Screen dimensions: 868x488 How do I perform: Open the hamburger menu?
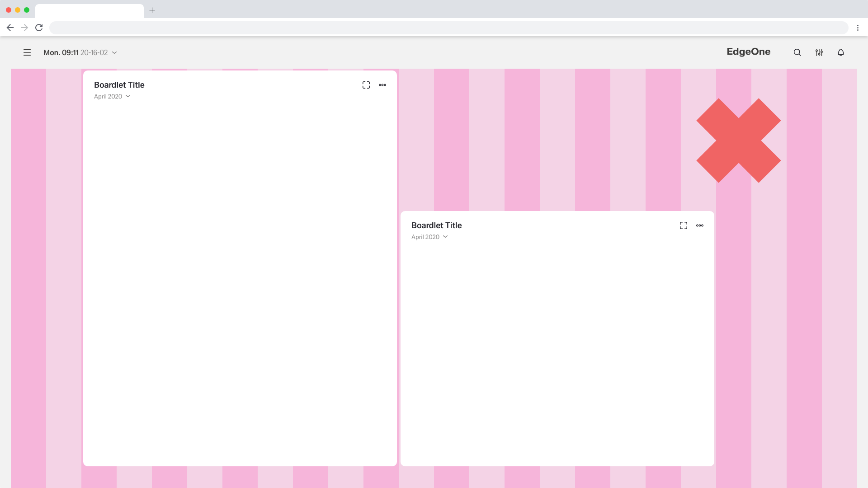coord(27,52)
